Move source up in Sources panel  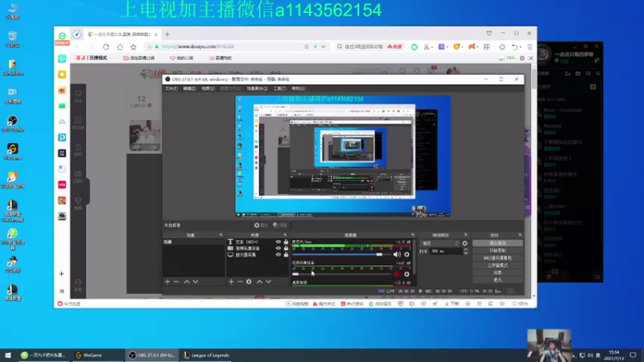[259, 282]
